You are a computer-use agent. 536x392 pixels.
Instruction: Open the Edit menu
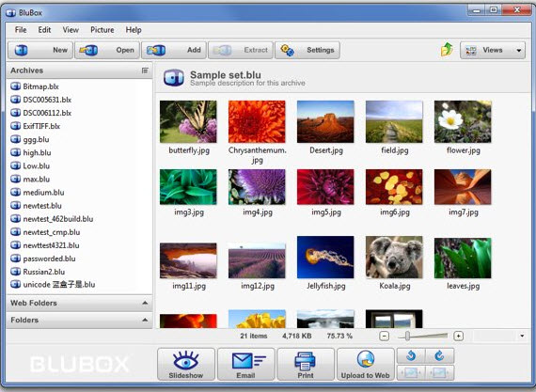coord(44,30)
